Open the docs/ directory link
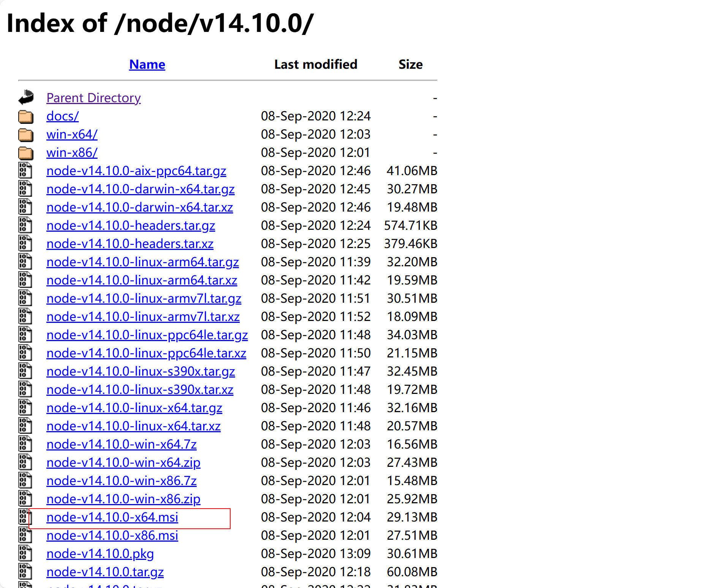 point(62,116)
